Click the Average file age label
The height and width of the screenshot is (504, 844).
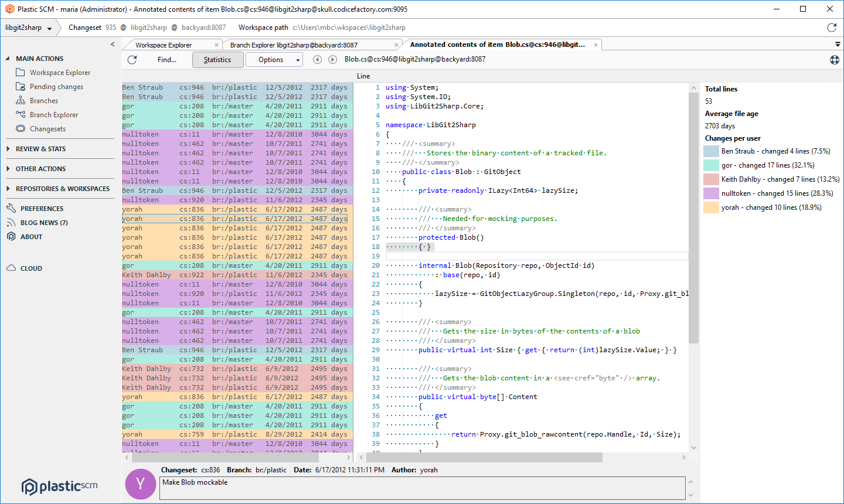click(731, 114)
